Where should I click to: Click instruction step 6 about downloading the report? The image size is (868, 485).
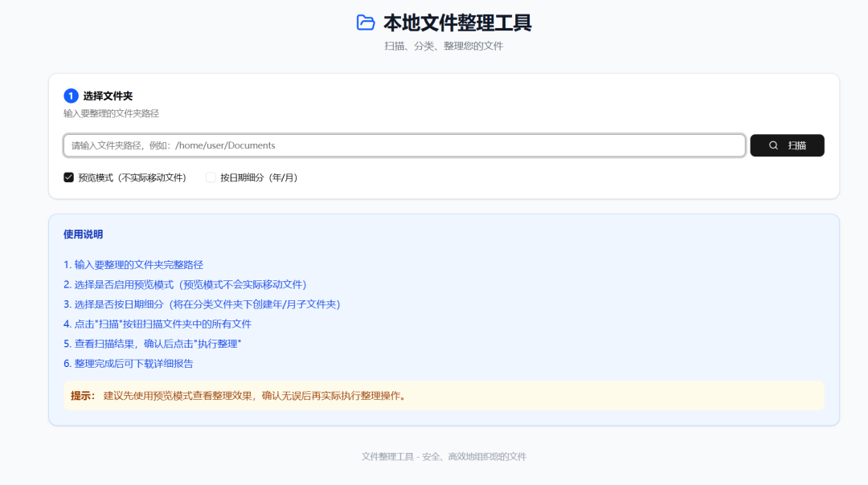click(x=130, y=363)
